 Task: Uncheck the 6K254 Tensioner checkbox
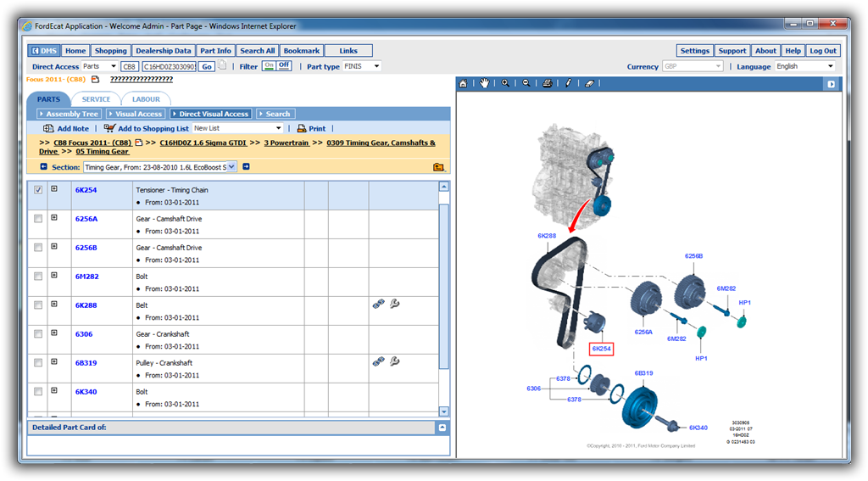[x=37, y=190]
